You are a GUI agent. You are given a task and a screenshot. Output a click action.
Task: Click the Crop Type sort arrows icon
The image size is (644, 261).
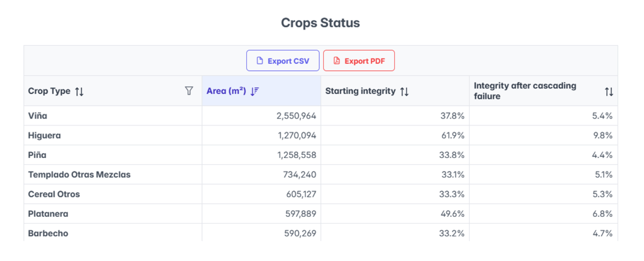click(79, 92)
